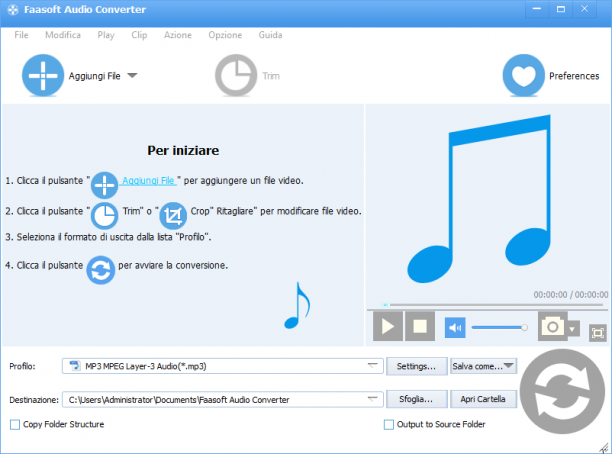Check Output to Source Folder option
This screenshot has height=454, width=612.
pyautogui.click(x=389, y=424)
